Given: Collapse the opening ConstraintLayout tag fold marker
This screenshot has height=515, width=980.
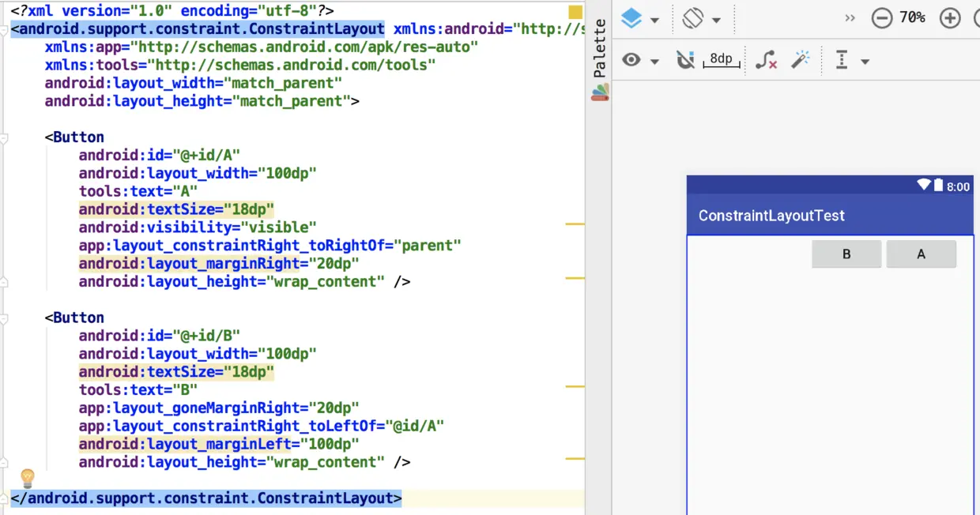Looking at the screenshot, I should coord(4,29).
